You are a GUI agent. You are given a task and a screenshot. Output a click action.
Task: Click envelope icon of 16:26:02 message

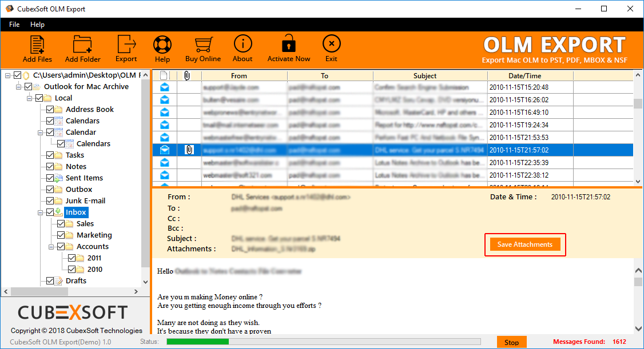click(165, 99)
